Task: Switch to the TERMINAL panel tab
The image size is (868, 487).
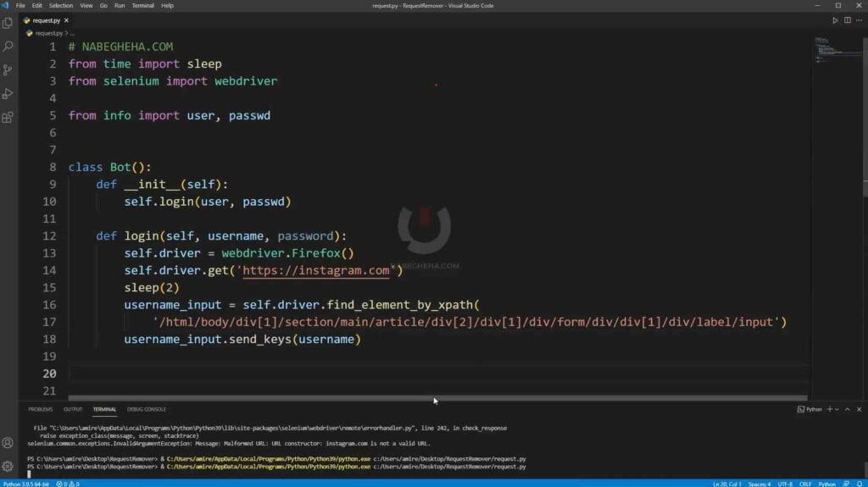Action: (x=104, y=409)
